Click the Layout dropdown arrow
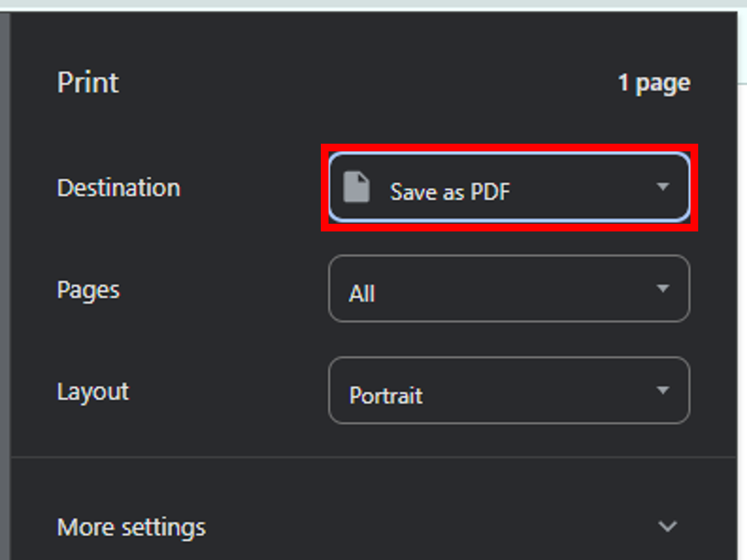 coord(663,391)
